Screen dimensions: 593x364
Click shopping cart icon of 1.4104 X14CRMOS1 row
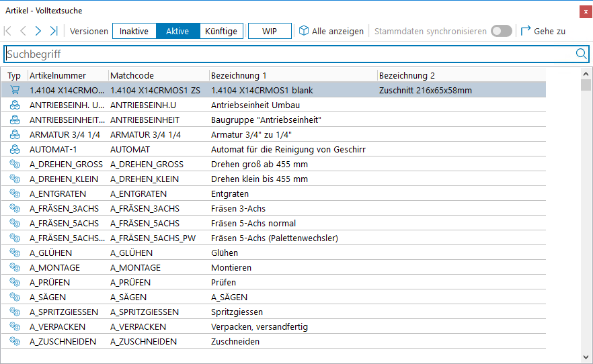point(14,90)
